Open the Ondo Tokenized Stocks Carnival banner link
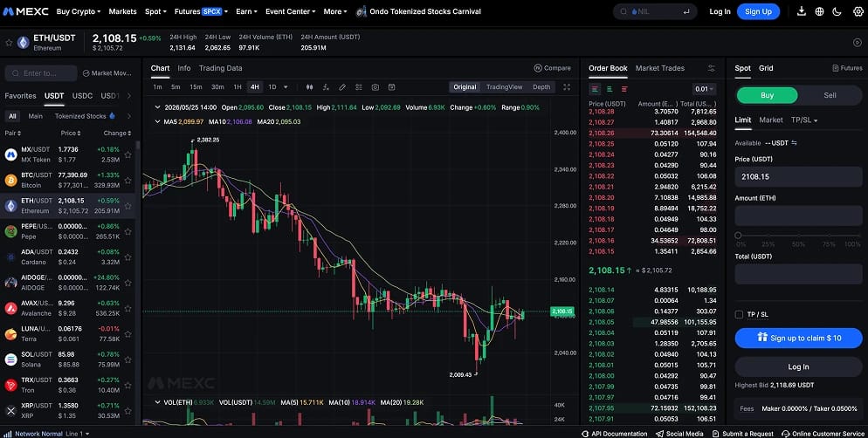Image resolution: width=868 pixels, height=438 pixels. point(418,11)
